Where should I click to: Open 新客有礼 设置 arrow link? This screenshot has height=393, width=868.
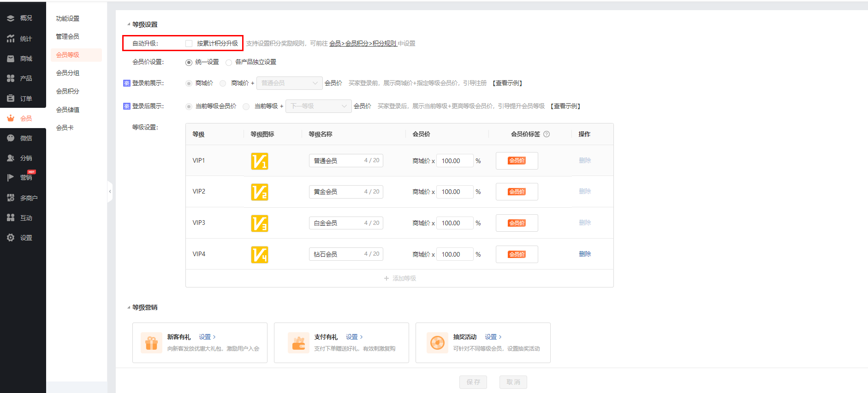pos(207,337)
